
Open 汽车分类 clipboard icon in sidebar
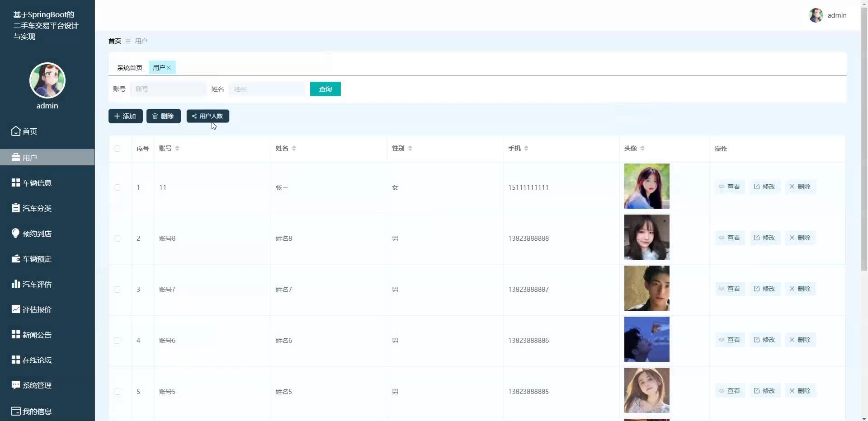[x=16, y=208]
